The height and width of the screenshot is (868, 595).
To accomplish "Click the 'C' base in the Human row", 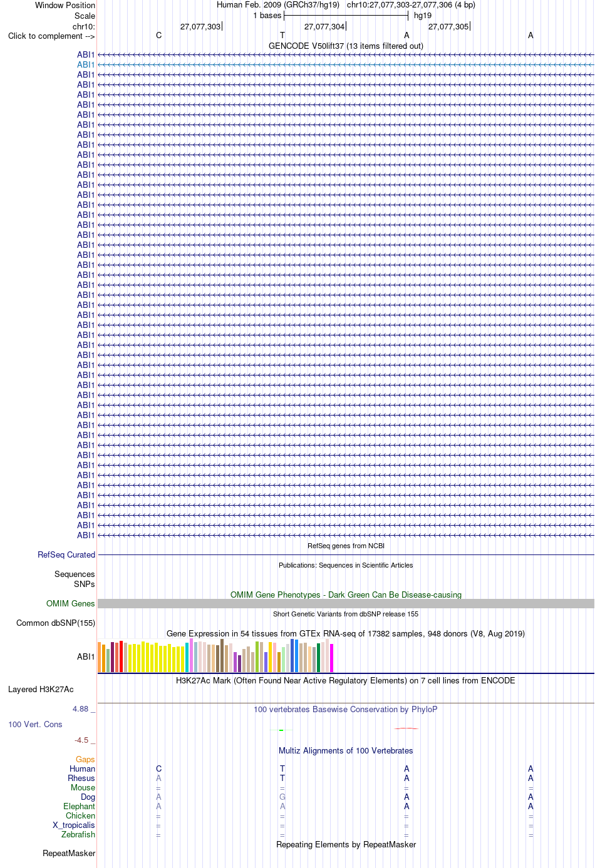I will click(158, 768).
